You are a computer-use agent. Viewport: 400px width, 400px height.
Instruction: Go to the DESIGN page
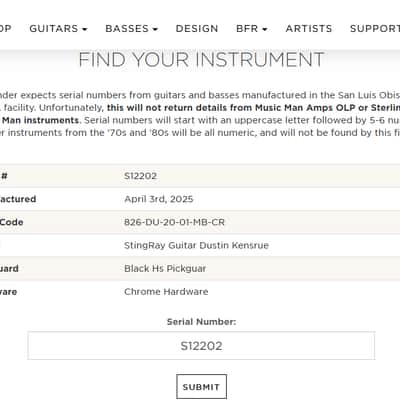coord(197,29)
